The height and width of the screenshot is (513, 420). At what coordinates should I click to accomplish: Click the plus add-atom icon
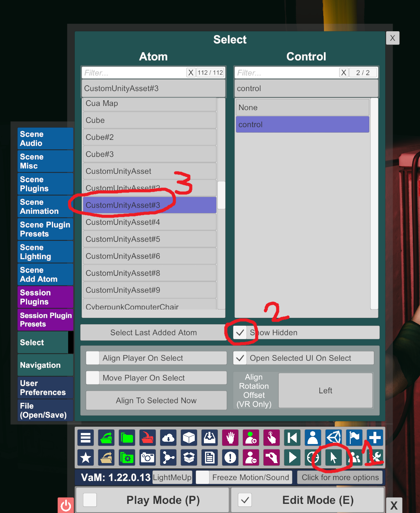point(375,438)
